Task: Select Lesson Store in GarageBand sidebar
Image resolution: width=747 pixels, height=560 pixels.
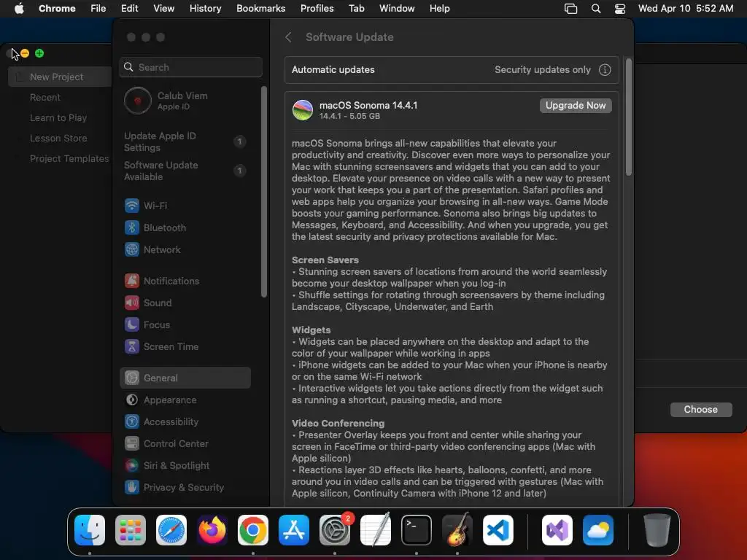Action: [58, 138]
